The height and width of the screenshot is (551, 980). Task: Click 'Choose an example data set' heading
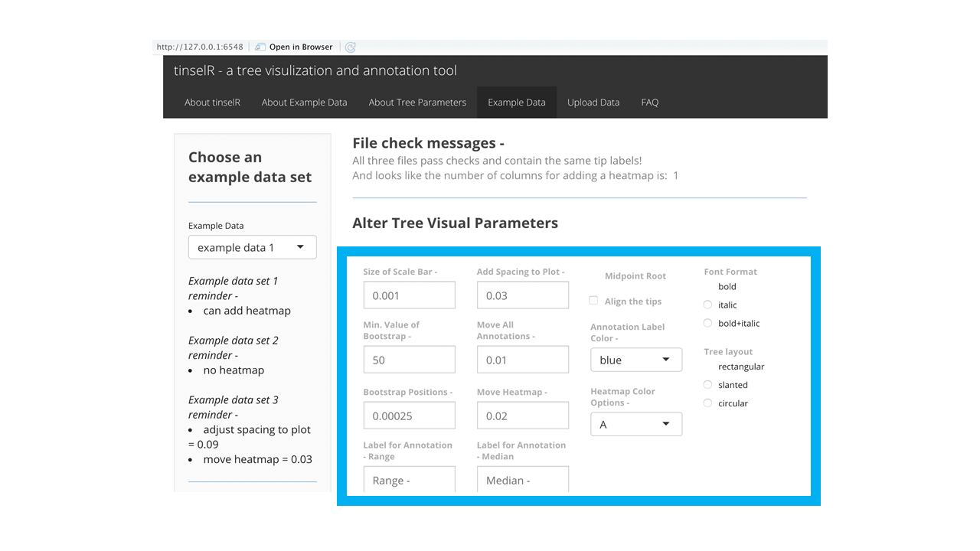point(250,167)
